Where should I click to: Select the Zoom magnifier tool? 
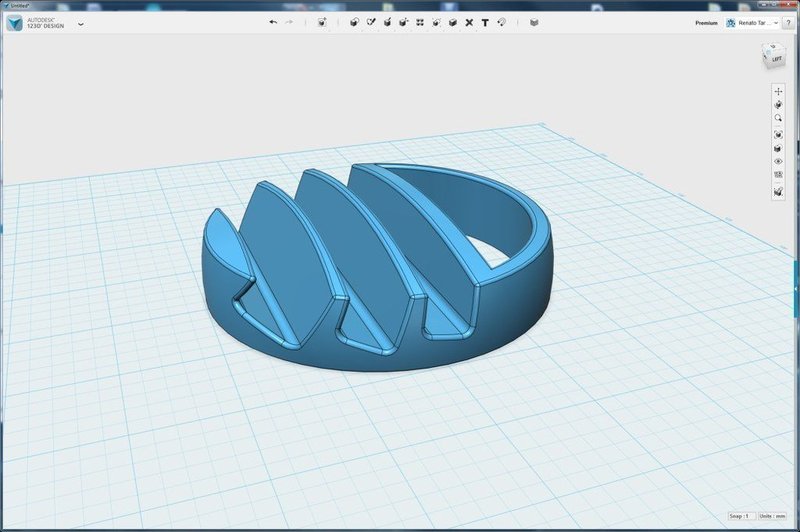click(778, 118)
